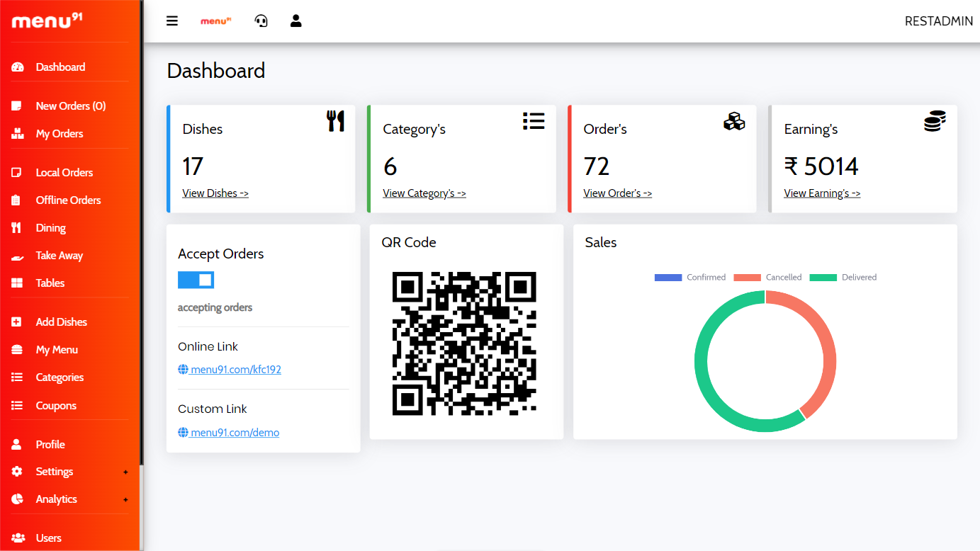The height and width of the screenshot is (551, 980).
Task: Click the Tables grid icon in sidebar
Action: point(17,283)
